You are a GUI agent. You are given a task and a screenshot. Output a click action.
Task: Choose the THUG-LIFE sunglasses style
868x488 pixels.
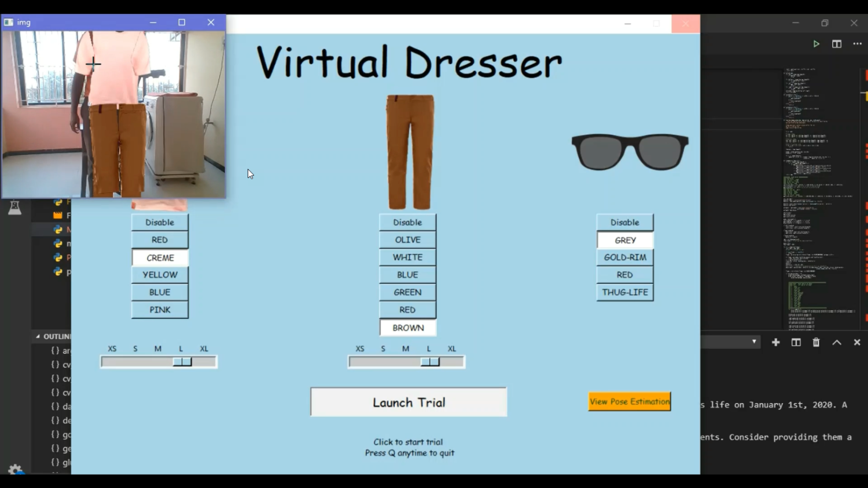click(x=624, y=292)
